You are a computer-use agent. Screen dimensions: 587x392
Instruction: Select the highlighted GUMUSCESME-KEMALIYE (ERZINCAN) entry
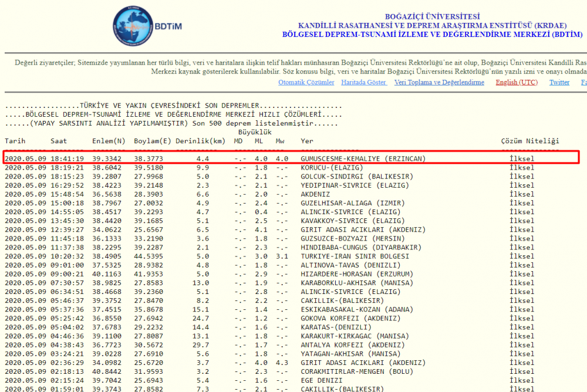(363, 158)
